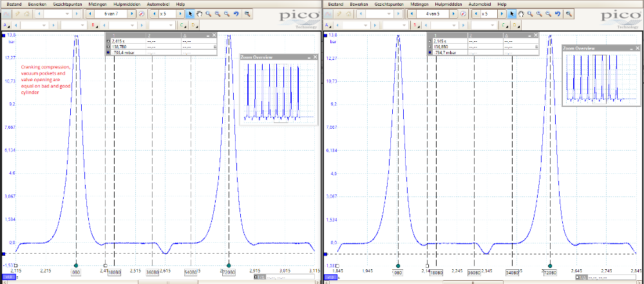Open Channel C options, left window
This screenshot has width=644, height=284.
point(182,26)
